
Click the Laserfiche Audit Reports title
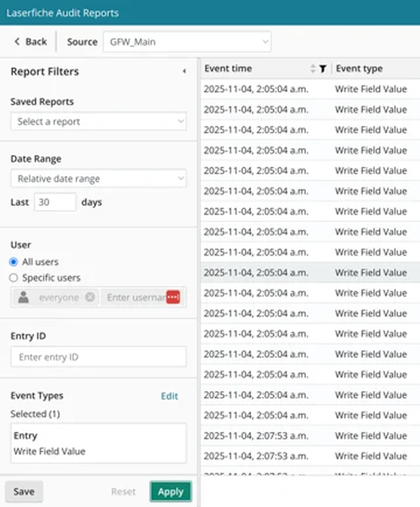click(62, 13)
